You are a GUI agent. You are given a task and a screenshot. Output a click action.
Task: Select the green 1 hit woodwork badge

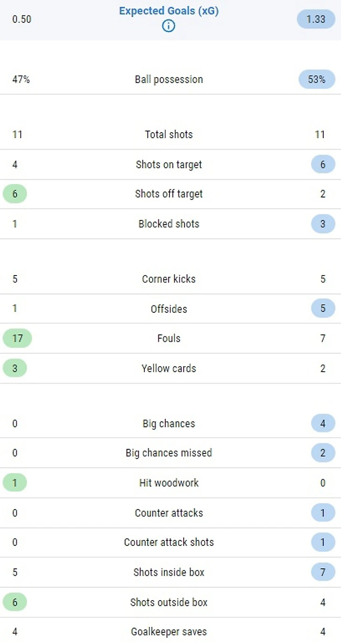point(15,482)
